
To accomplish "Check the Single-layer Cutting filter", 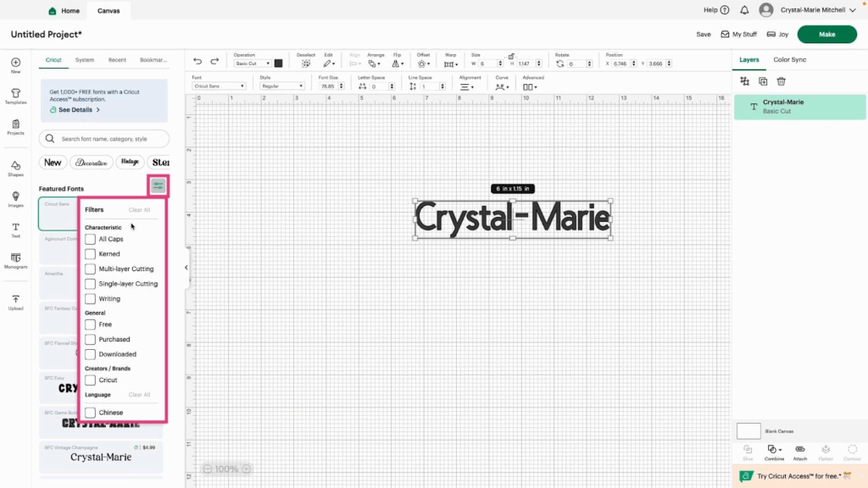I will click(90, 284).
